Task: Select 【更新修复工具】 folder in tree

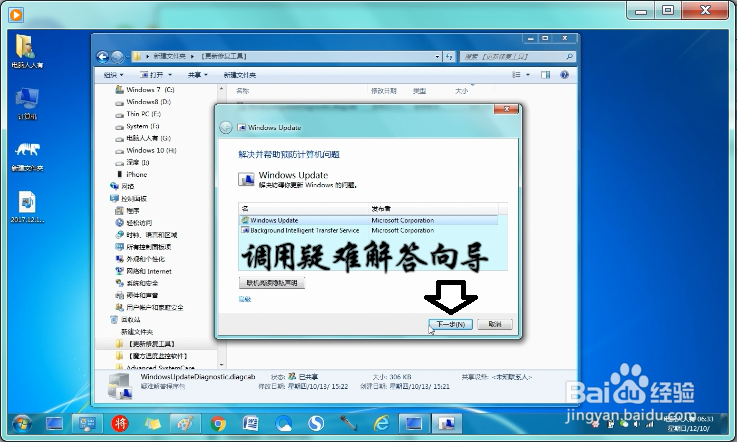Action: click(146, 344)
